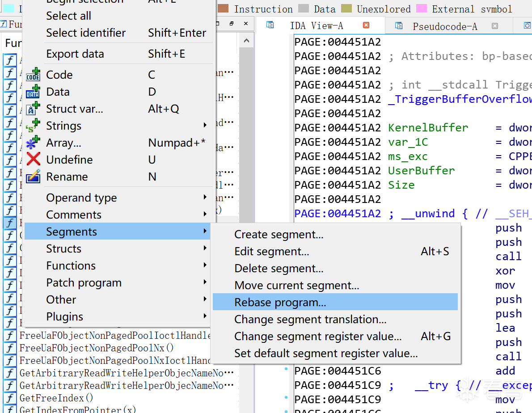The image size is (532, 413).
Task: Float the Functions panel window
Action: pyautogui.click(x=232, y=23)
